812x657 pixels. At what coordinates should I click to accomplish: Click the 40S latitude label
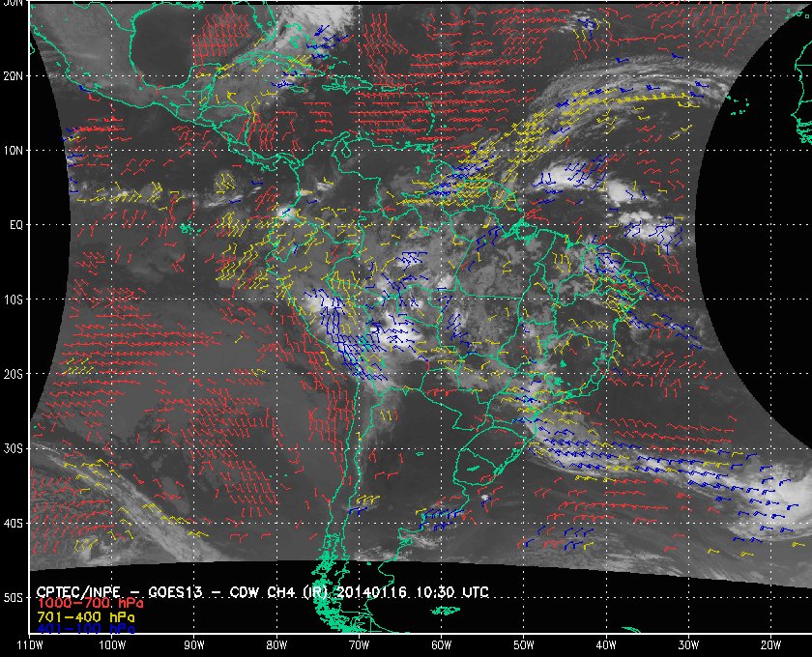pyautogui.click(x=13, y=523)
